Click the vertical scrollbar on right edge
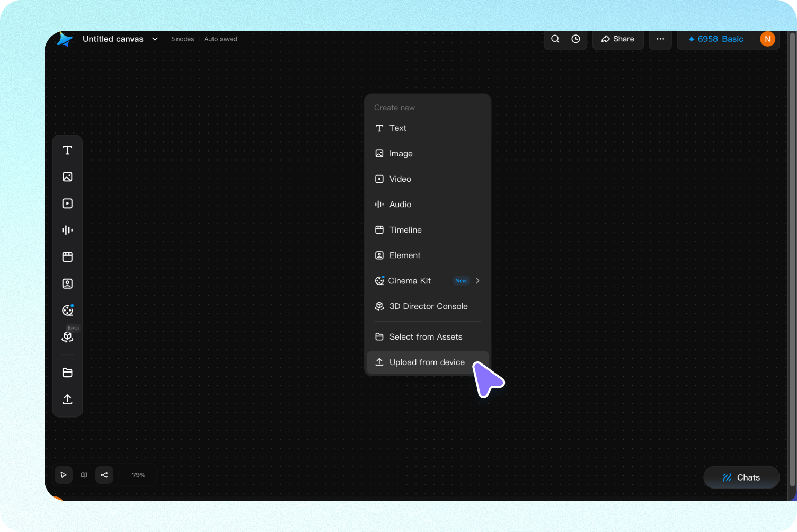The width and height of the screenshot is (797, 532). pos(793,260)
